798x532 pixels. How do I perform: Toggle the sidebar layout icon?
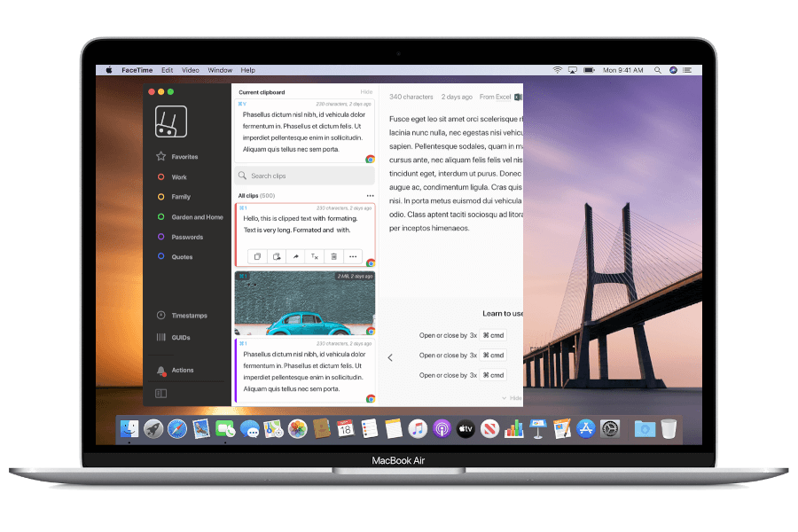pyautogui.click(x=160, y=393)
